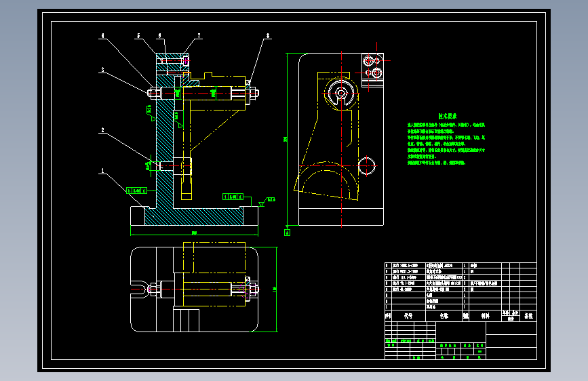The width and height of the screenshot is (588, 381).
Task: Click the locating pin circle in right view
Action: pyautogui.click(x=367, y=165)
